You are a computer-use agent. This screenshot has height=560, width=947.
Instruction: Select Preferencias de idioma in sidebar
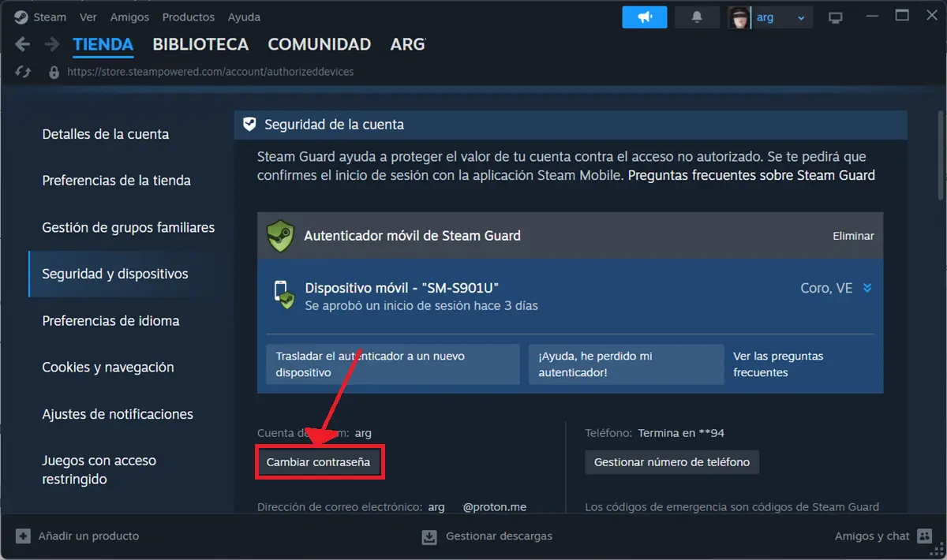pos(110,321)
